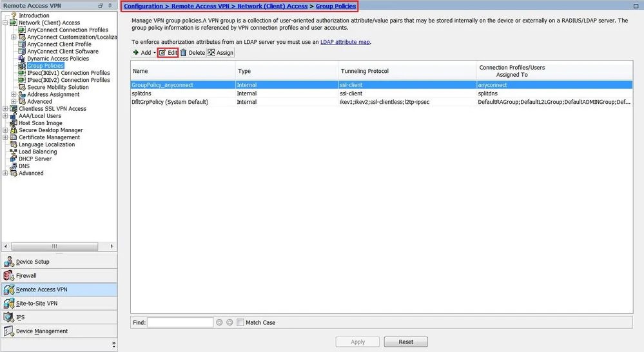Expand AAA/Local Users branch
Screen dimensions: 644x352
pyautogui.click(x=5, y=116)
